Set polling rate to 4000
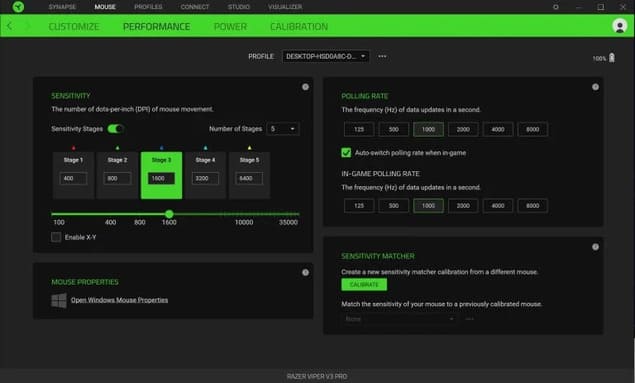Image resolution: width=635 pixels, height=383 pixels. [x=498, y=129]
